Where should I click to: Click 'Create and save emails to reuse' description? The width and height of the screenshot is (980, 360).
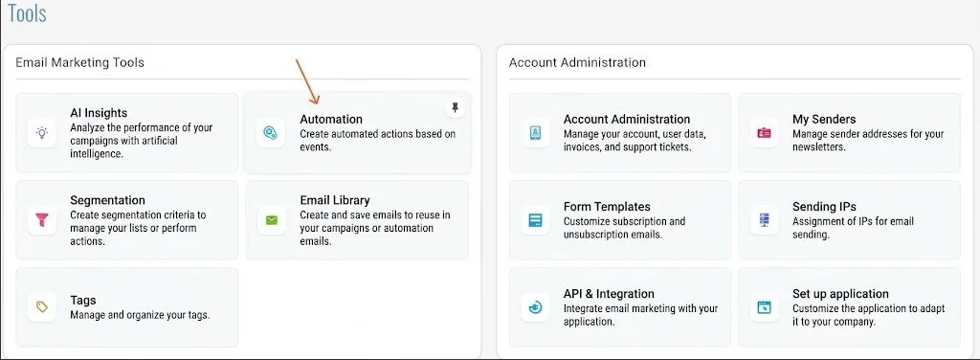375,228
